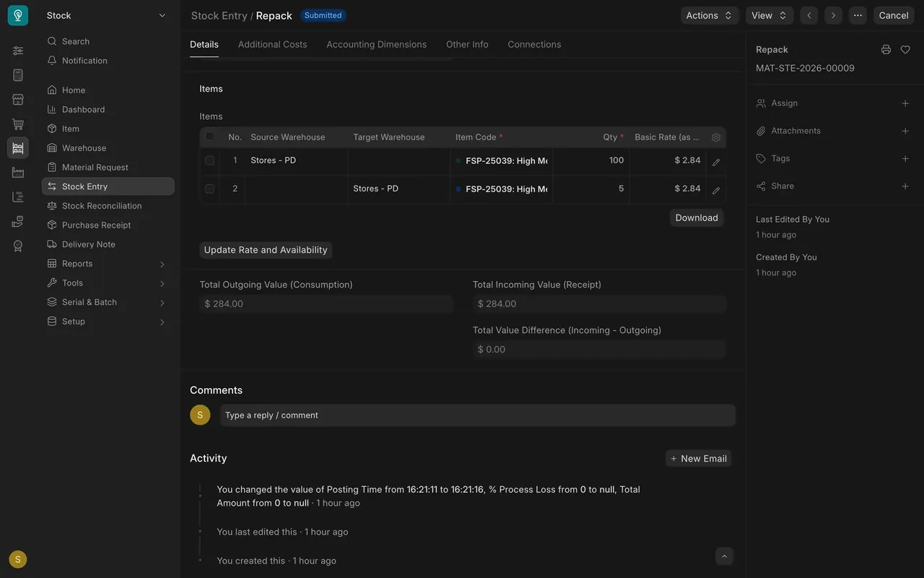The image size is (924, 578).
Task: Click the Share plus icon
Action: 905,186
